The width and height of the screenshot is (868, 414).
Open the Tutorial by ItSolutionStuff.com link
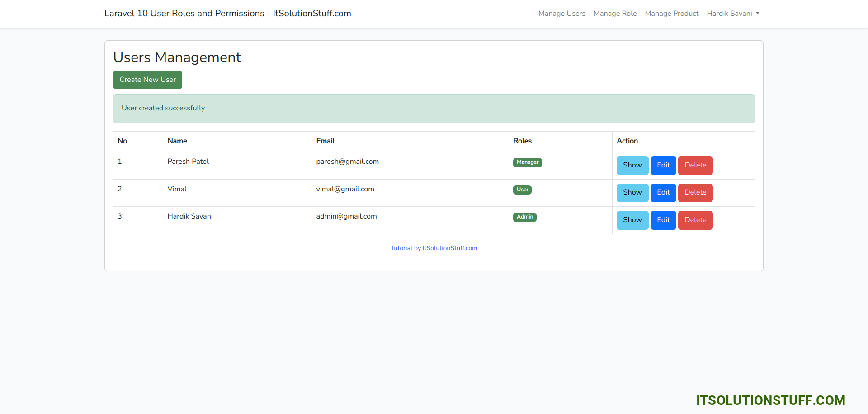click(x=434, y=248)
